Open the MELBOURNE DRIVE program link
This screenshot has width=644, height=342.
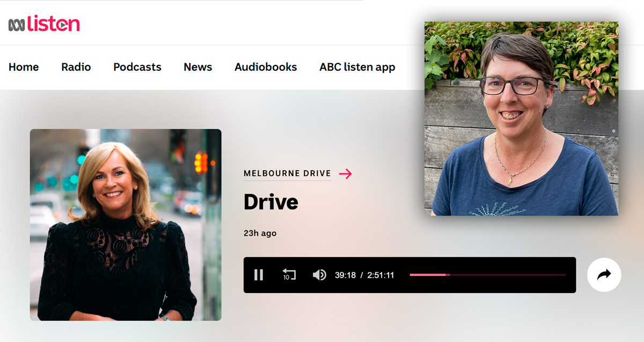point(287,173)
